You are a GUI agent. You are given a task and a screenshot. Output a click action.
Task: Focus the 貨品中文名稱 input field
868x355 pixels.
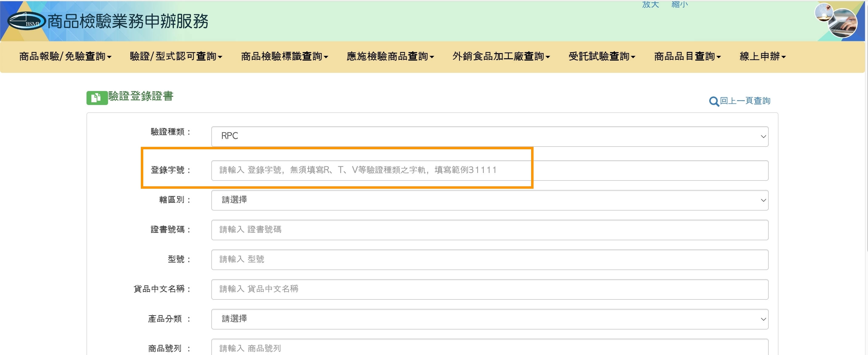[490, 289]
